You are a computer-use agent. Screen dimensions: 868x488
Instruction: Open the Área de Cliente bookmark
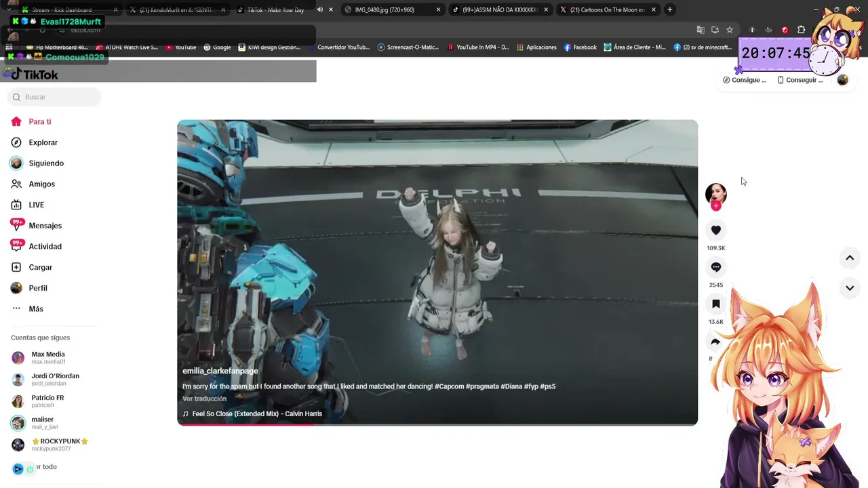635,47
